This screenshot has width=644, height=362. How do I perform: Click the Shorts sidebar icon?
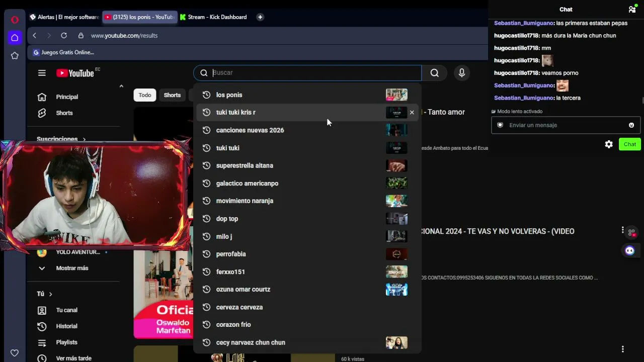point(42,113)
